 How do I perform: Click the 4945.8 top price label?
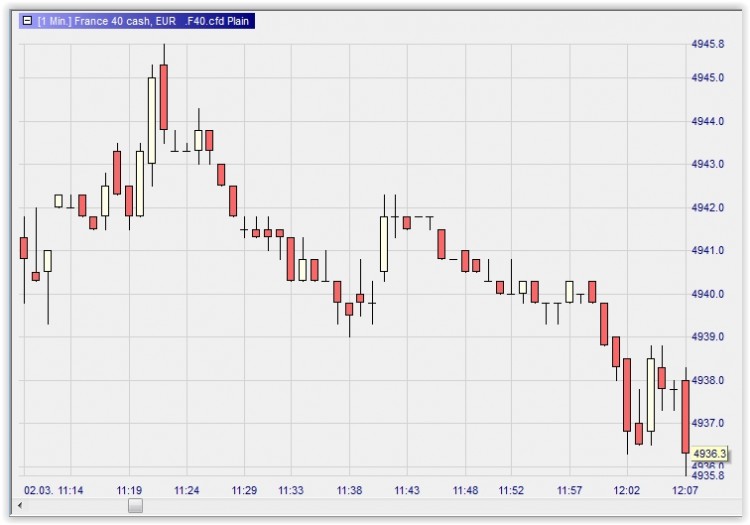(x=707, y=44)
